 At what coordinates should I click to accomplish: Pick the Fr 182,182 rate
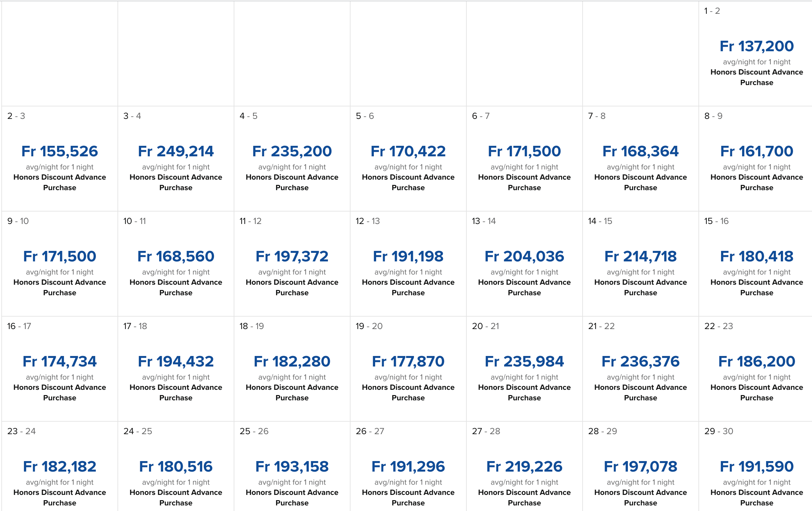point(60,466)
